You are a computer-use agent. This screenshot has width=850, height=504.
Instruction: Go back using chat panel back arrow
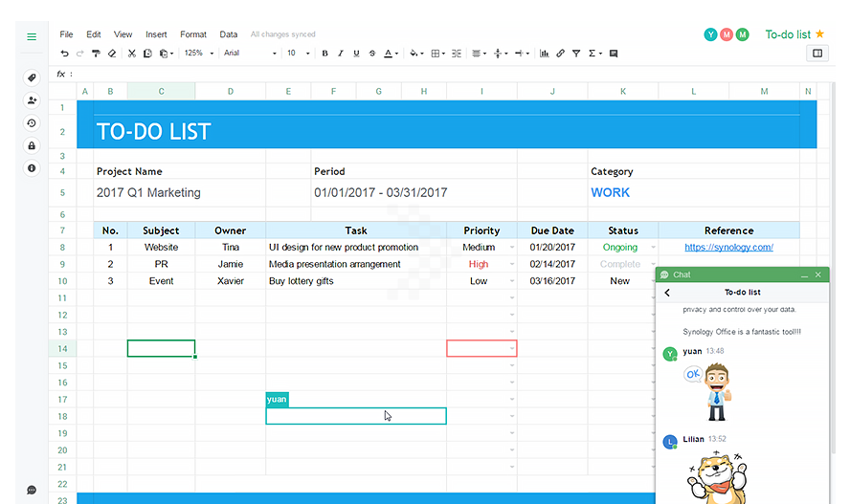pyautogui.click(x=667, y=293)
